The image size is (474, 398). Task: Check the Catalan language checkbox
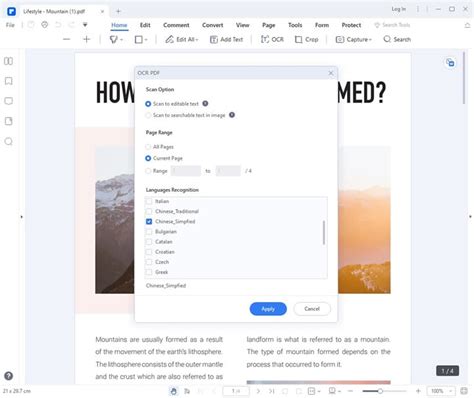149,242
